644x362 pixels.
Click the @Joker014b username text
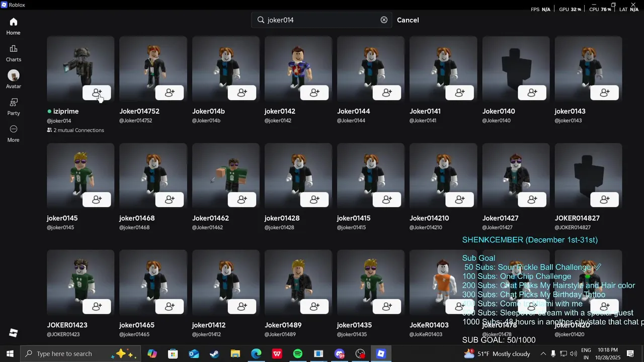206,121
